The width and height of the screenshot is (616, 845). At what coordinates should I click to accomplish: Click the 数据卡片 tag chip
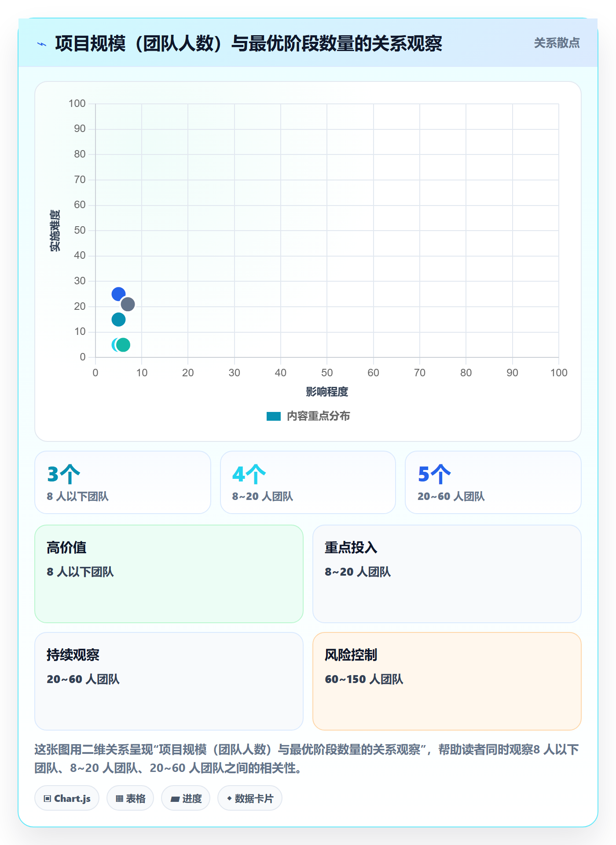[250, 798]
